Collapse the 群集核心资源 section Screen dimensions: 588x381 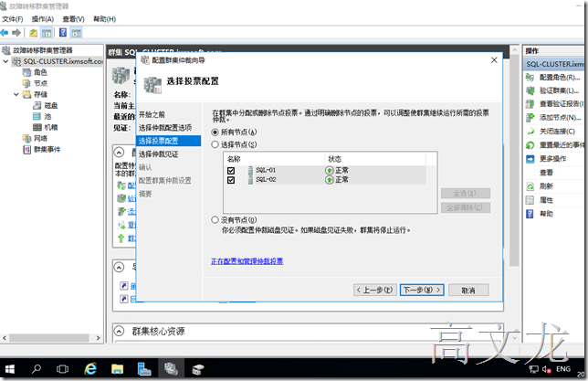(x=119, y=331)
